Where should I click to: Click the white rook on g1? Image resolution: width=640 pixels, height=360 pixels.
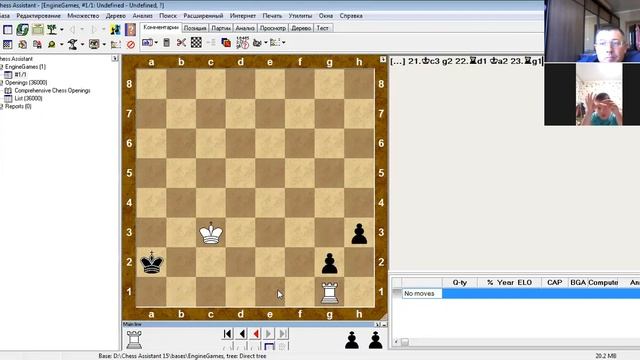pyautogui.click(x=330, y=293)
